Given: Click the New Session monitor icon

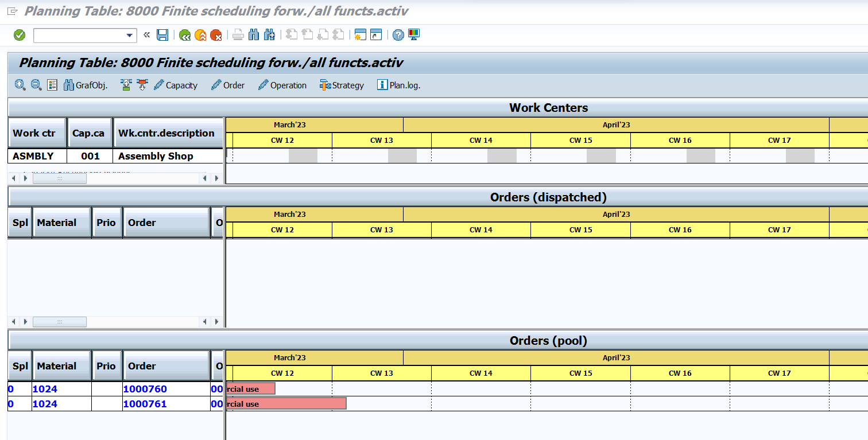Looking at the screenshot, I should click(x=413, y=34).
